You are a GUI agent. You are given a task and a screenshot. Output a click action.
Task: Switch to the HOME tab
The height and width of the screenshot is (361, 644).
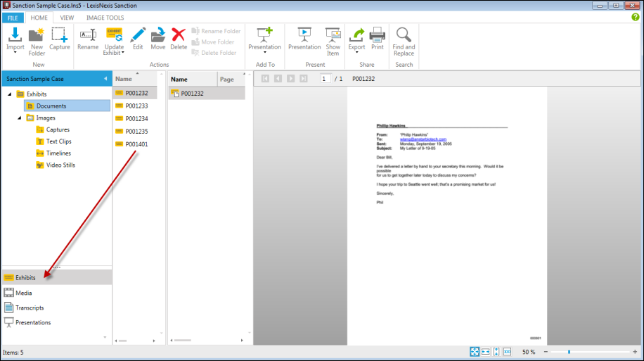pos(39,18)
